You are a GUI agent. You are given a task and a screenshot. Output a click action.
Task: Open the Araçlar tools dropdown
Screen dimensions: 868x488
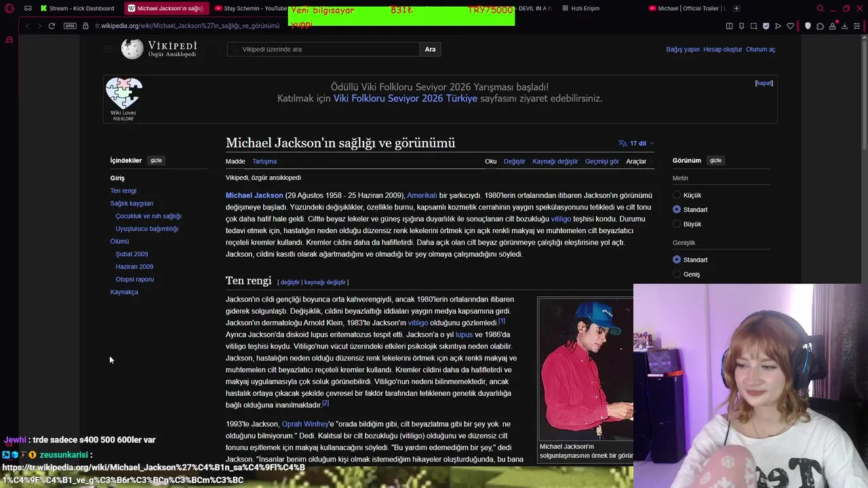point(636,161)
